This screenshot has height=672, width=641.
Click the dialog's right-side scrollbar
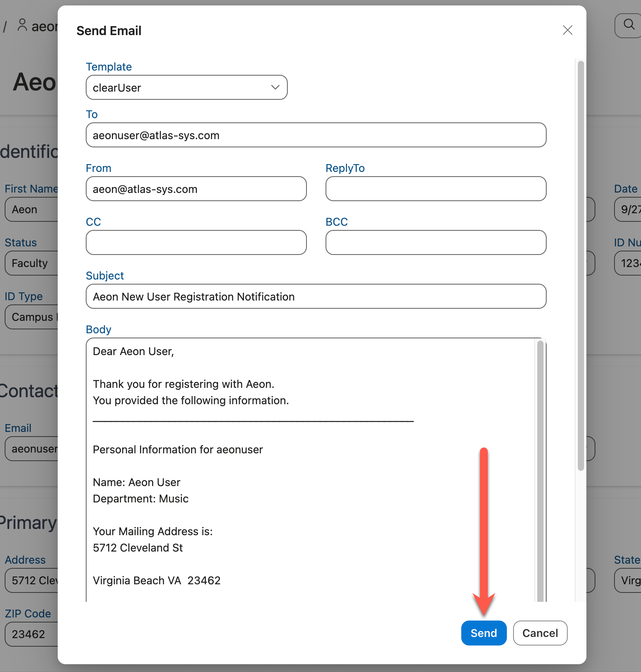click(x=580, y=261)
